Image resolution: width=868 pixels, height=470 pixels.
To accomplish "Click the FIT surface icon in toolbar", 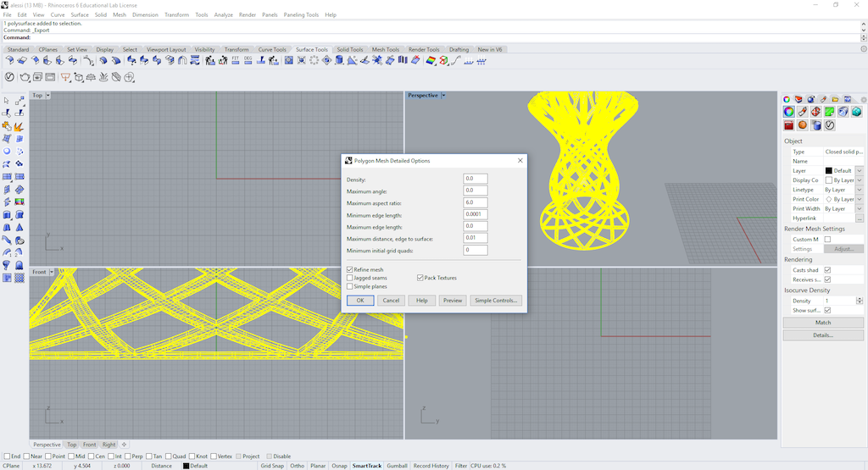I will [x=236, y=61].
